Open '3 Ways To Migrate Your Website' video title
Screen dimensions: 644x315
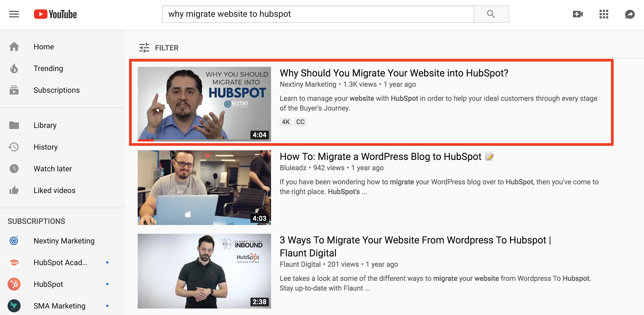tap(415, 246)
